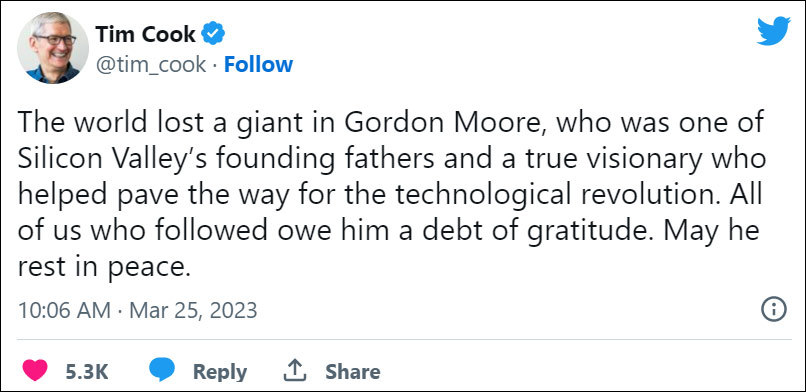Image resolution: width=806 pixels, height=392 pixels.
Task: Click the blue reply speech bubble icon
Action: pyautogui.click(x=162, y=370)
